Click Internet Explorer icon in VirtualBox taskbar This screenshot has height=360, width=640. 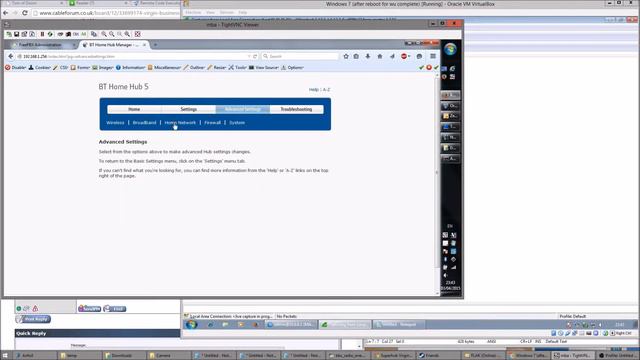pyautogui.click(x=211, y=325)
